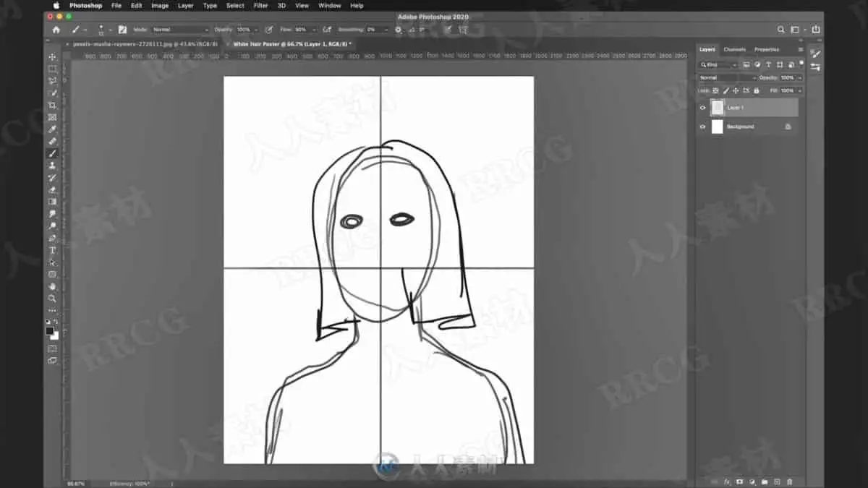This screenshot has height=488, width=868.
Task: Open the Window menu
Action: click(x=329, y=5)
